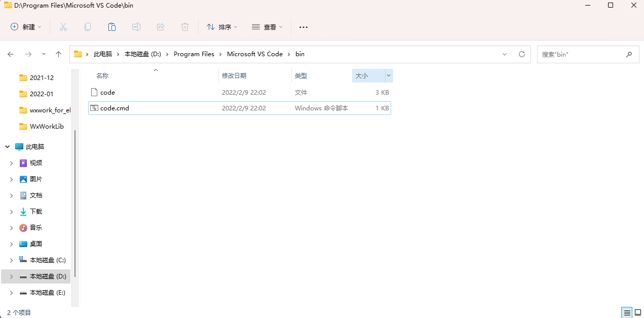Screen dimensions: 644x318
Task: Click the Share icon in toolbar
Action: tap(161, 27)
